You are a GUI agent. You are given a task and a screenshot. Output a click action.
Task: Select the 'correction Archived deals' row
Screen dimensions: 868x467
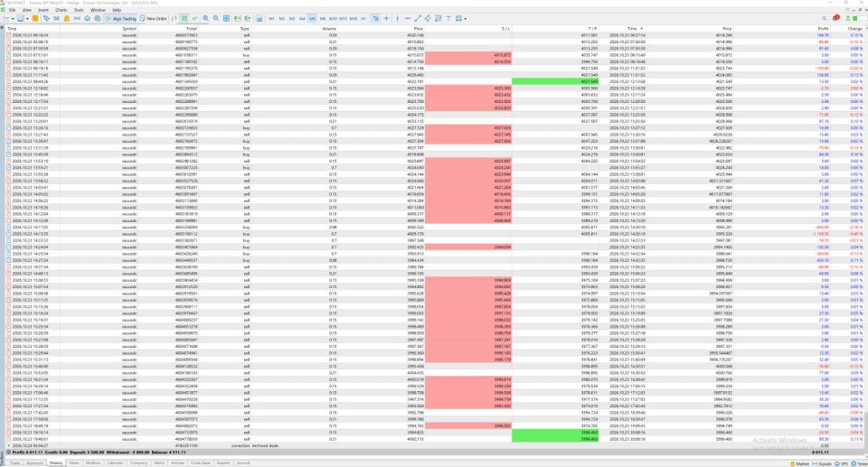point(434,445)
